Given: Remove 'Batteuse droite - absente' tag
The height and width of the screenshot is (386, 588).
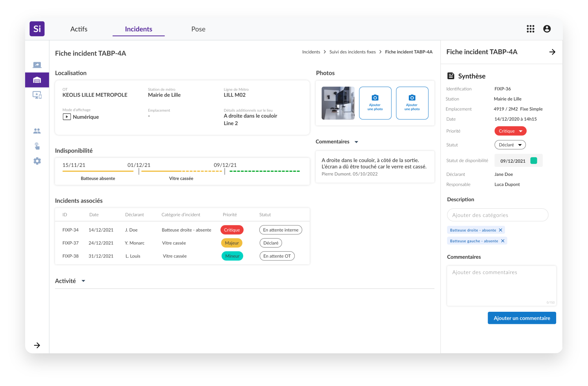Looking at the screenshot, I should [500, 230].
